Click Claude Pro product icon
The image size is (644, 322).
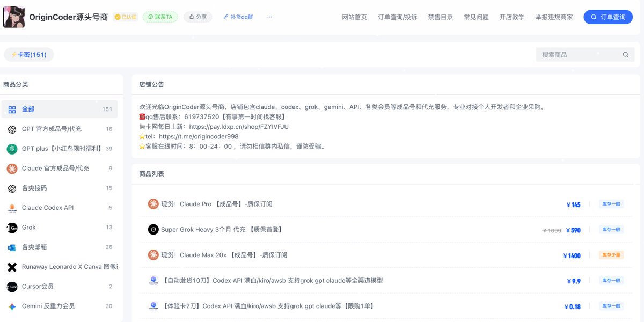tap(153, 204)
